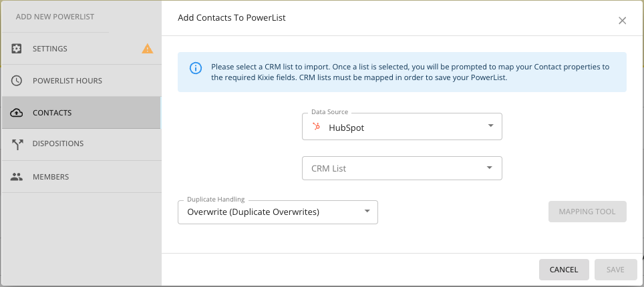
Task: Click the blue info circle icon
Action: coord(196,68)
